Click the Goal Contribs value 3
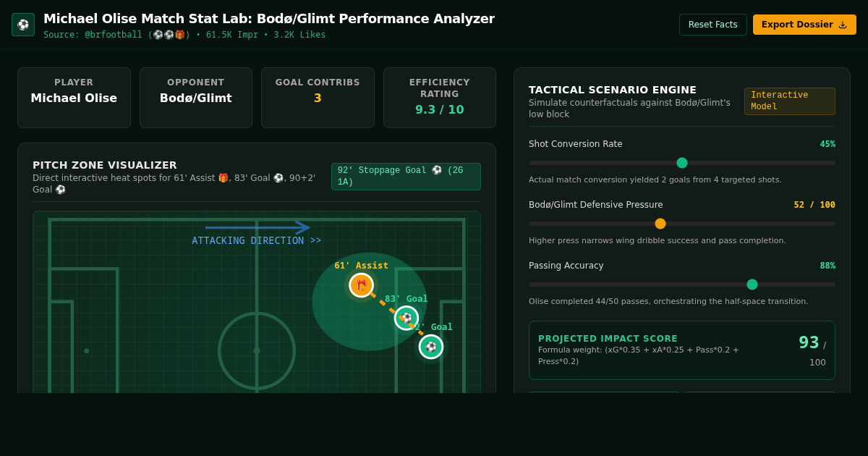868x456 pixels. pos(318,98)
